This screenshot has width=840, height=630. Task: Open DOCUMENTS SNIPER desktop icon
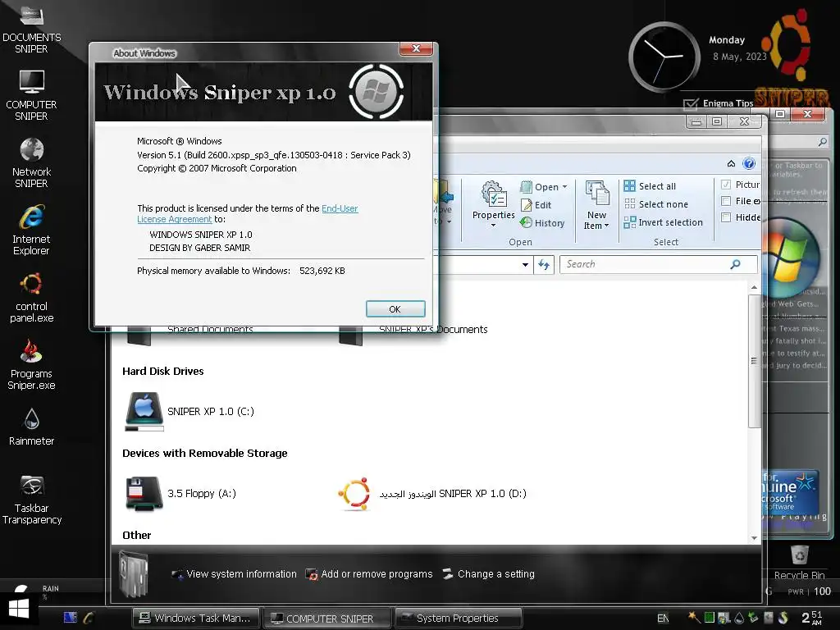point(32,30)
